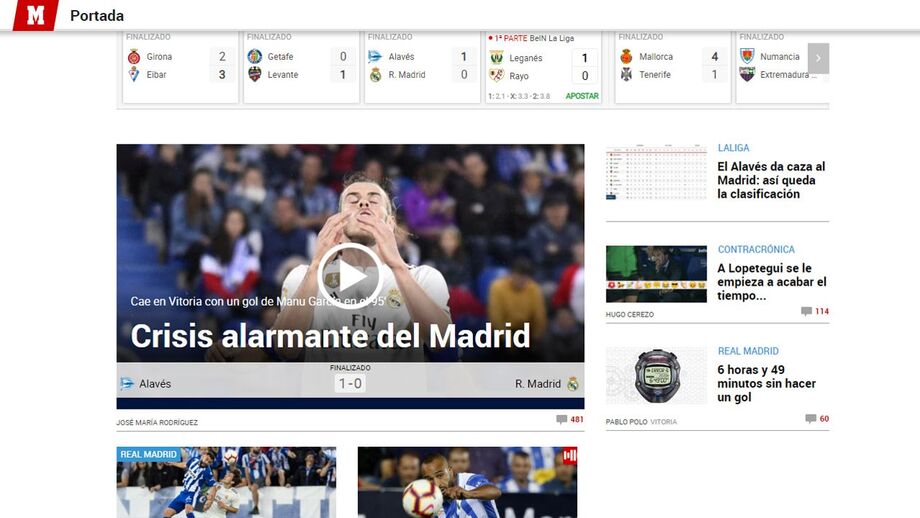Open the REAL MADRID category label in the sidebar
920x518 pixels.
coord(748,351)
